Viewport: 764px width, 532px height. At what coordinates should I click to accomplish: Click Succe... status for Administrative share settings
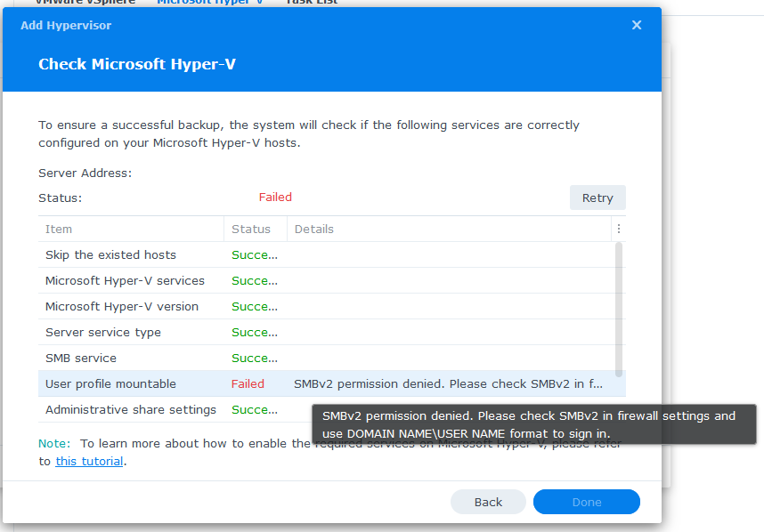pyautogui.click(x=255, y=410)
